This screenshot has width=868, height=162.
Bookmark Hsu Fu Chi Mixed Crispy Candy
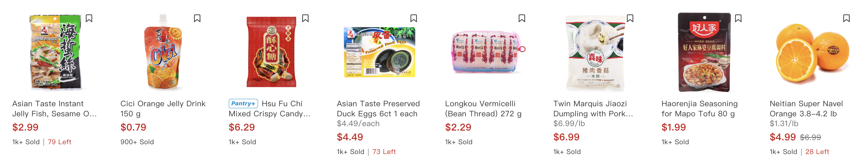pos(305,18)
